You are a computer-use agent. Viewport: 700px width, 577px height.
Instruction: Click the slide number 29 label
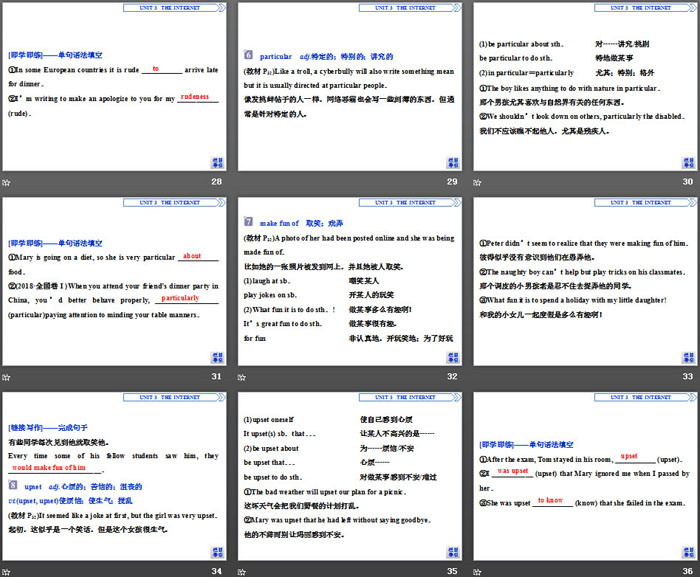pyautogui.click(x=452, y=182)
